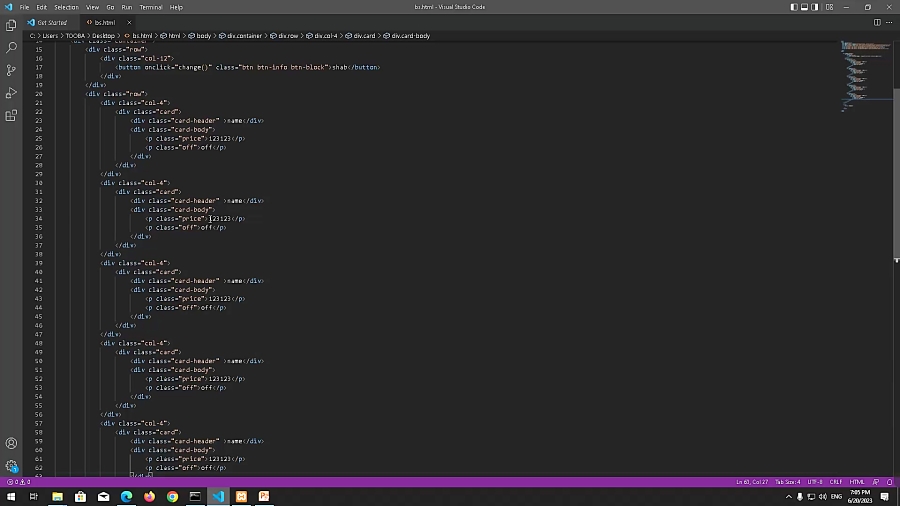Open editor More Actions ellipsis menu
Viewport: 900px width, 506px height.
point(889,22)
